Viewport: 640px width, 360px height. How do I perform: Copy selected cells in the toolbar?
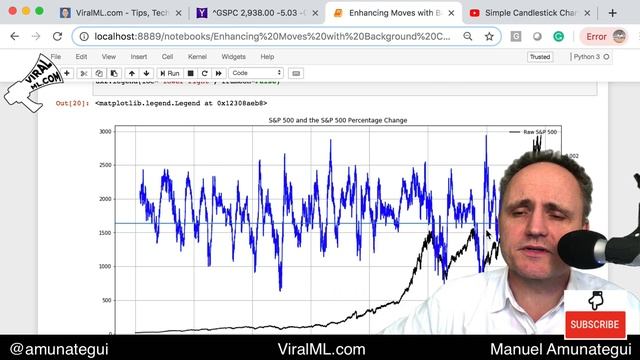[99, 73]
